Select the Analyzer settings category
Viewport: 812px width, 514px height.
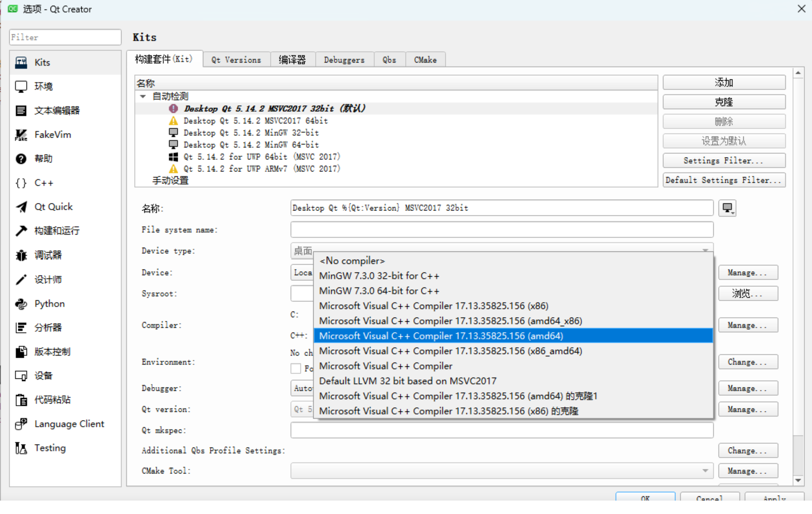pos(48,328)
